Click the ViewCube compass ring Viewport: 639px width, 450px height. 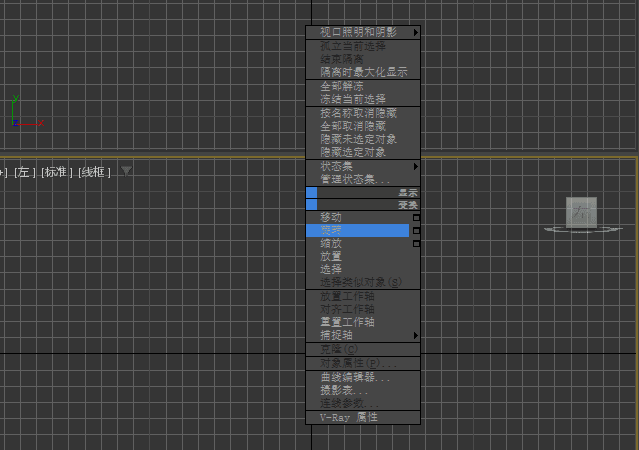point(584,229)
